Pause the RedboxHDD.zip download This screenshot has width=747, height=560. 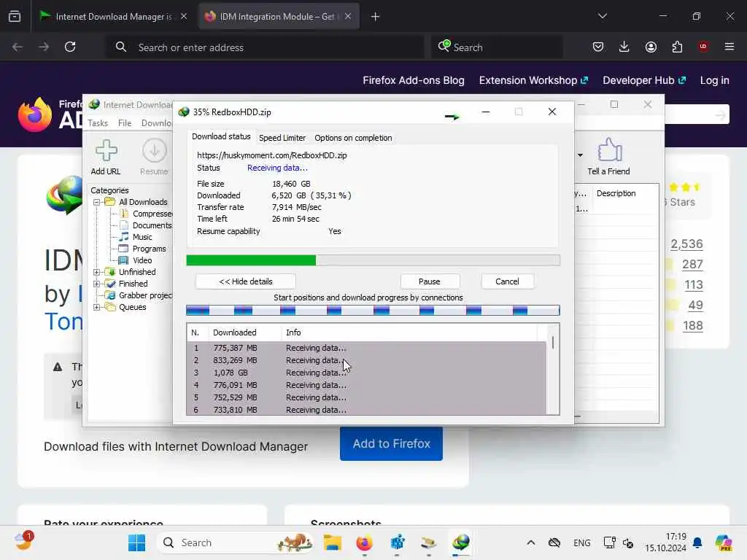(430, 281)
